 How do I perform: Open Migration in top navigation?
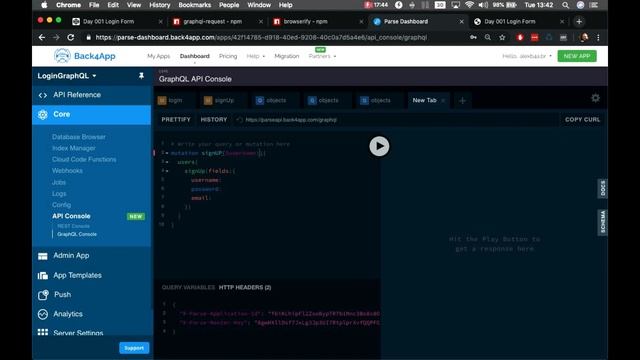(287, 56)
